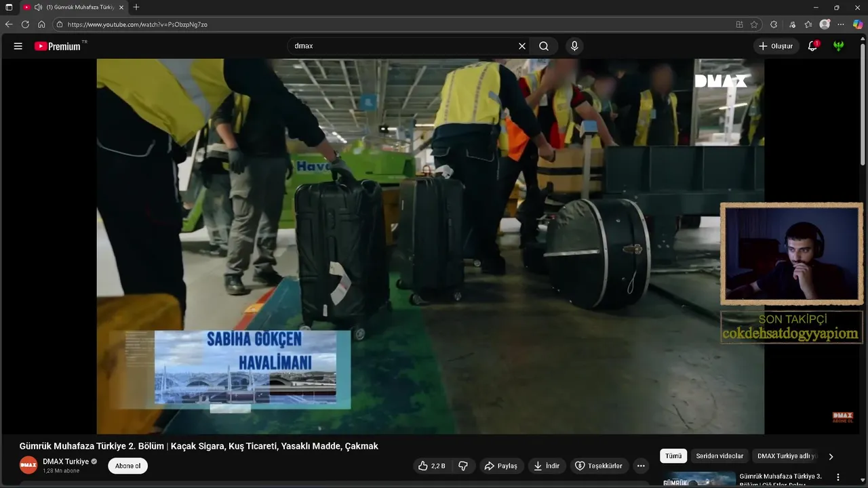This screenshot has width=868, height=488.
Task: Click the video title text
Action: 199,446
